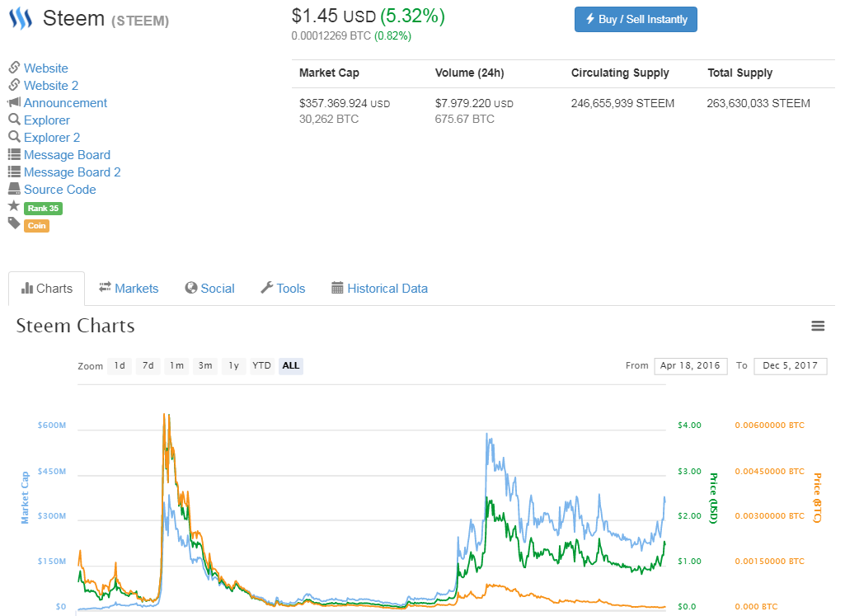Open the Explorer link
This screenshot has width=845, height=616.
(x=47, y=120)
